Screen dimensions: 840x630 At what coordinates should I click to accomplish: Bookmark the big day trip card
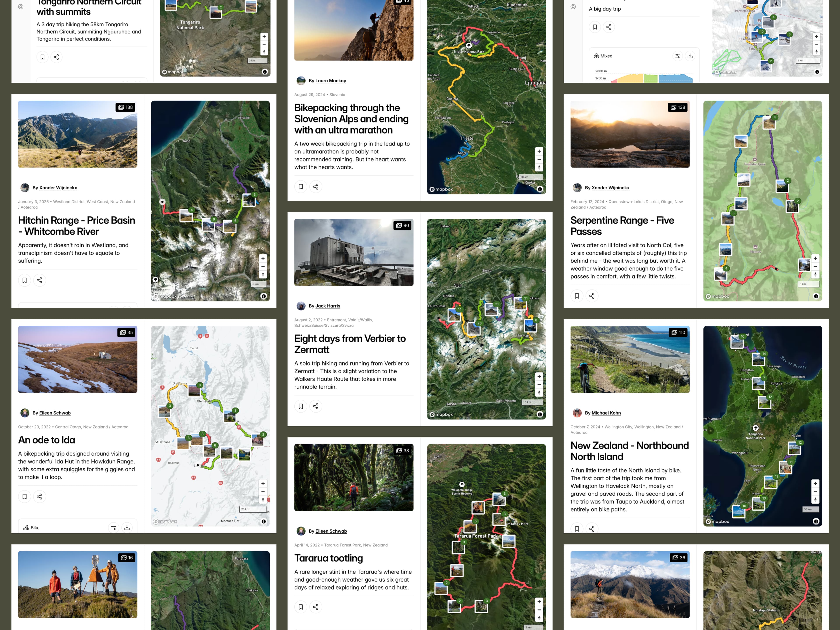595,27
